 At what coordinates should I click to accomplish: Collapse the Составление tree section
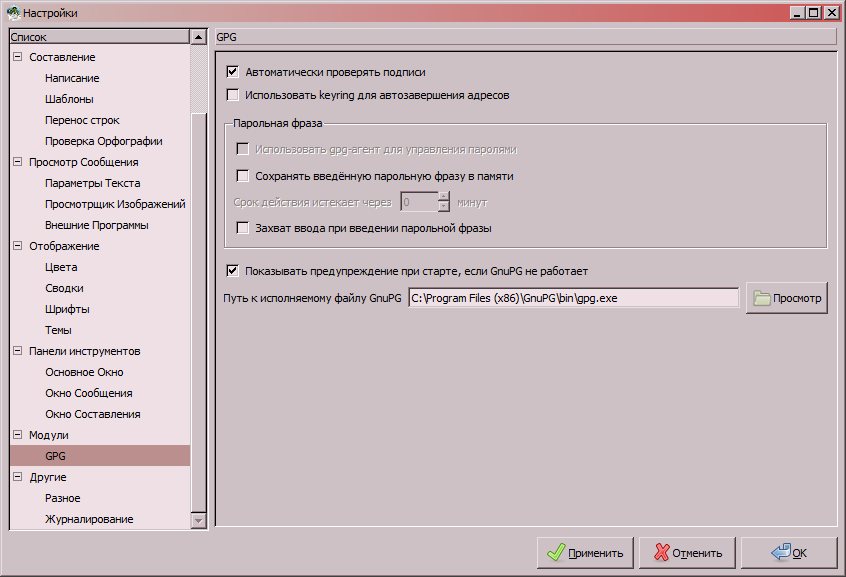point(17,57)
